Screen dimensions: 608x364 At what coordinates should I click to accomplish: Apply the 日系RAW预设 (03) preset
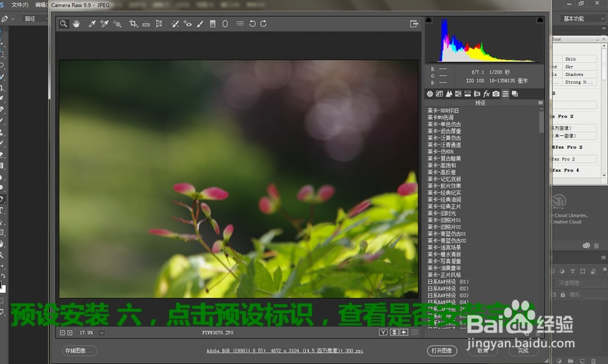(448, 295)
